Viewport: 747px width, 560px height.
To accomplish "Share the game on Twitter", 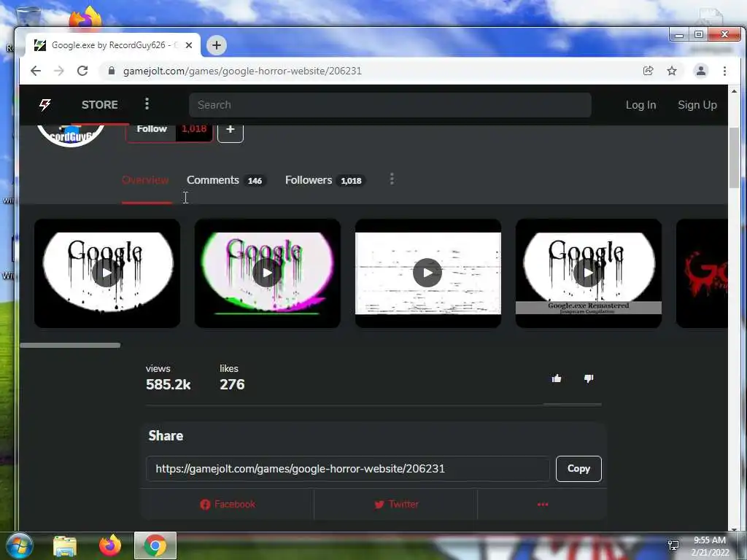I will [396, 505].
